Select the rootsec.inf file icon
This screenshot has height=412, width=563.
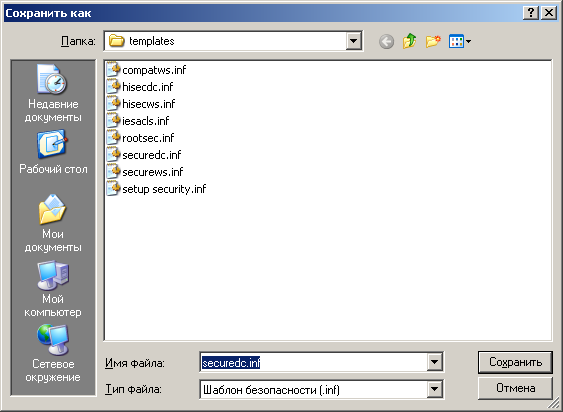click(x=113, y=138)
